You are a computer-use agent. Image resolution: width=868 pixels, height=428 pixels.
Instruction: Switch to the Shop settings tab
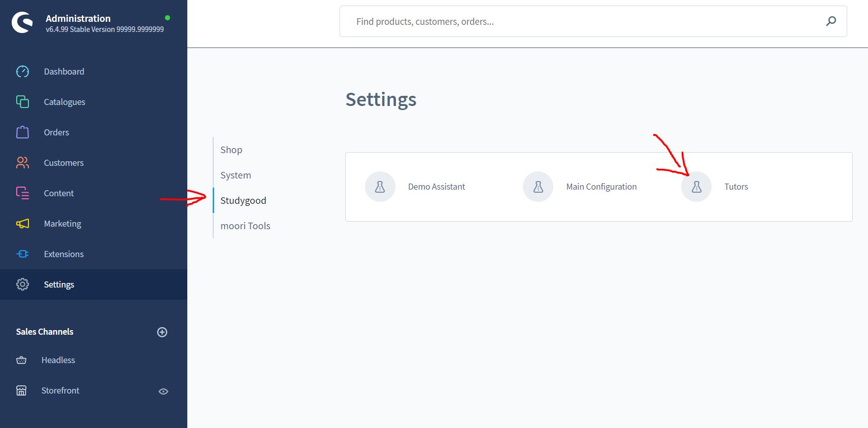point(231,150)
